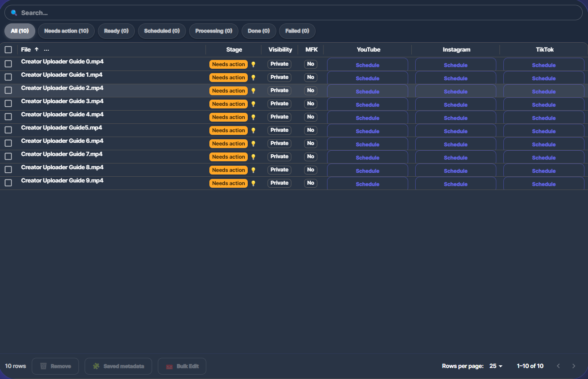Open the Rows per page dropdown
The width and height of the screenshot is (588, 379).
pyautogui.click(x=496, y=366)
